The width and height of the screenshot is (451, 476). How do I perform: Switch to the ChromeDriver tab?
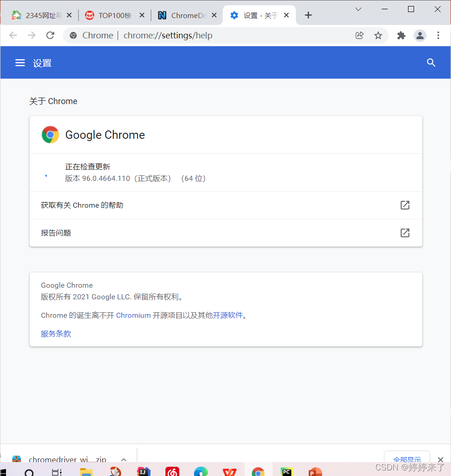(188, 15)
